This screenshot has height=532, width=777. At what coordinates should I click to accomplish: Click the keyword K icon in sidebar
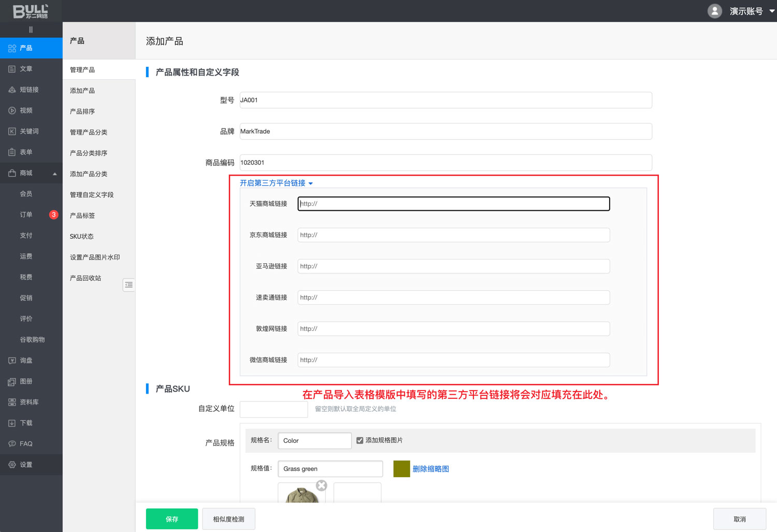tap(12, 132)
